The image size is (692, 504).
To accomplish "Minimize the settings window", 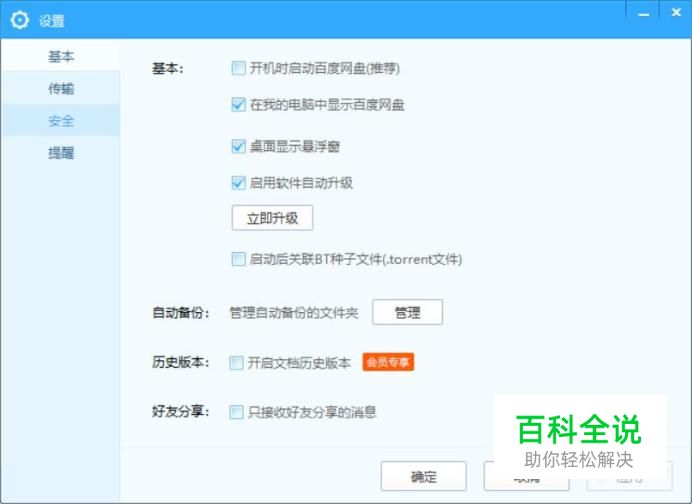I will (643, 14).
